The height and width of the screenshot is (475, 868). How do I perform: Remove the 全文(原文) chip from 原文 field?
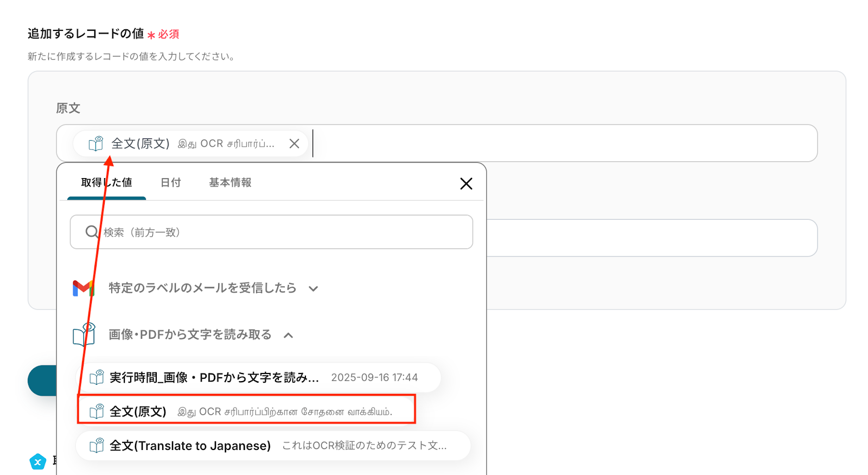click(294, 144)
